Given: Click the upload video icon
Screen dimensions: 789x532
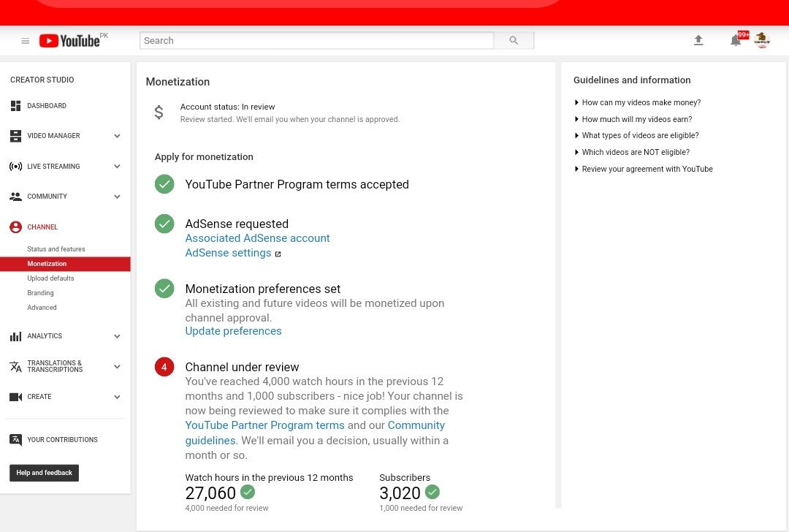Looking at the screenshot, I should 698,40.
